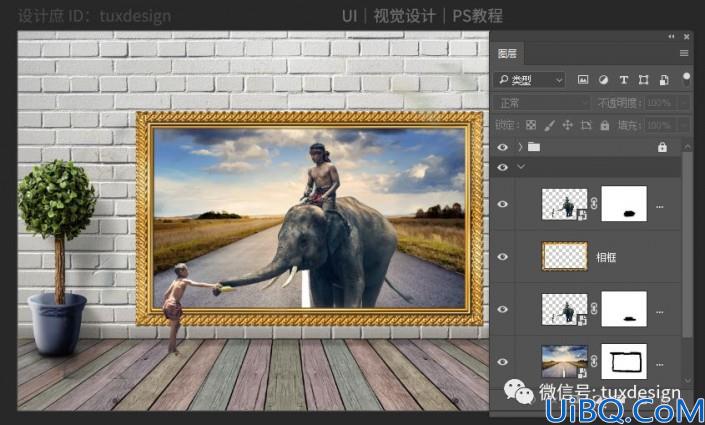Click the 相框 layer name

(606, 257)
